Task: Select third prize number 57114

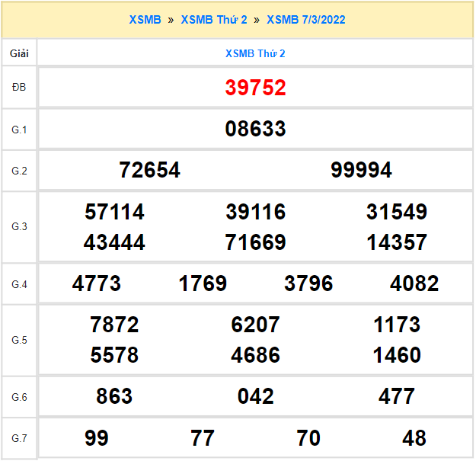Action: 114,212
